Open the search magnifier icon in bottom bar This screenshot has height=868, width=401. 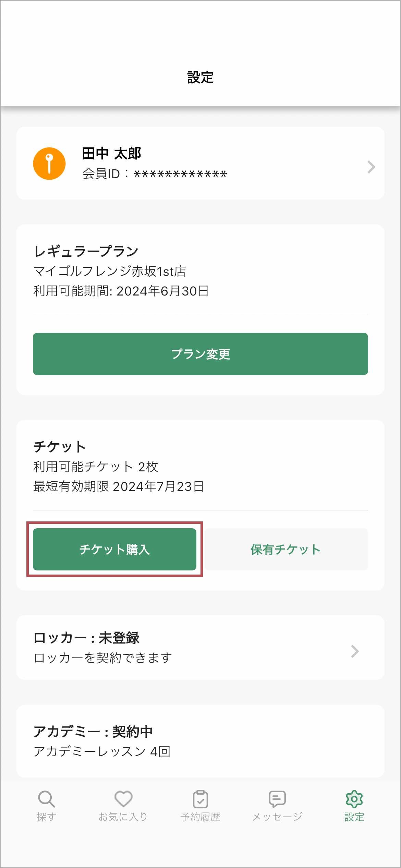pos(46,799)
